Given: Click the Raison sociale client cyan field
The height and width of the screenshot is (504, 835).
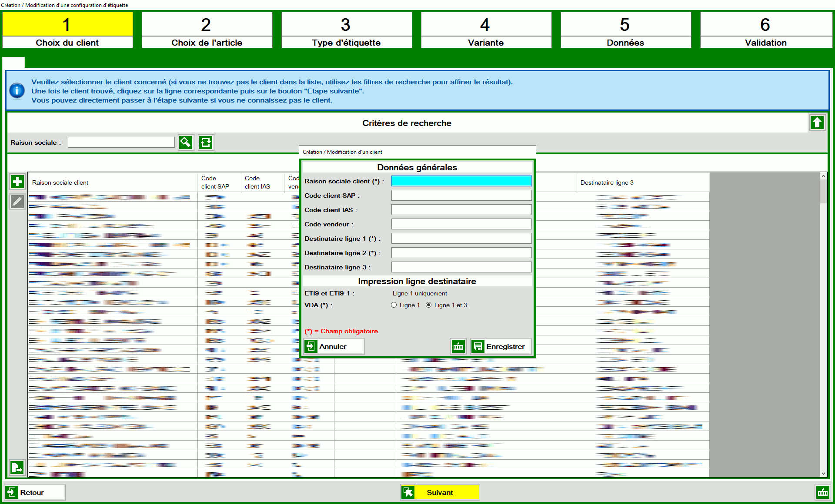Looking at the screenshot, I should pyautogui.click(x=461, y=181).
